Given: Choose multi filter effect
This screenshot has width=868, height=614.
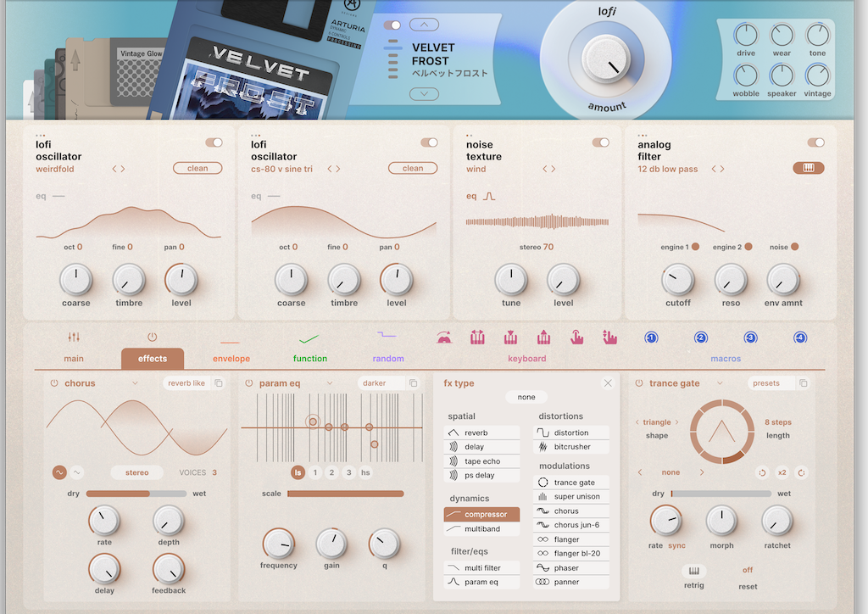Looking at the screenshot, I should click(481, 567).
